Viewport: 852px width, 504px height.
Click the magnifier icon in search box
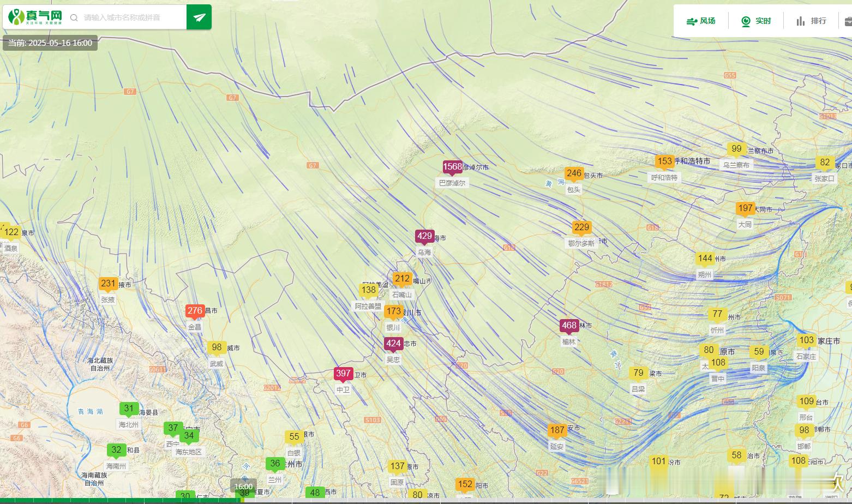point(74,17)
